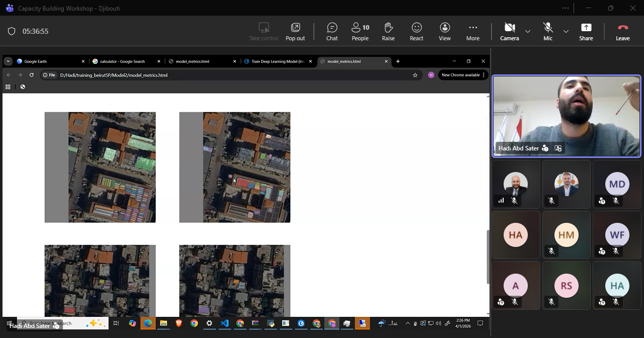Select Hadi Abd Sater's video tile
This screenshot has width=644, height=338.
pyautogui.click(x=567, y=116)
